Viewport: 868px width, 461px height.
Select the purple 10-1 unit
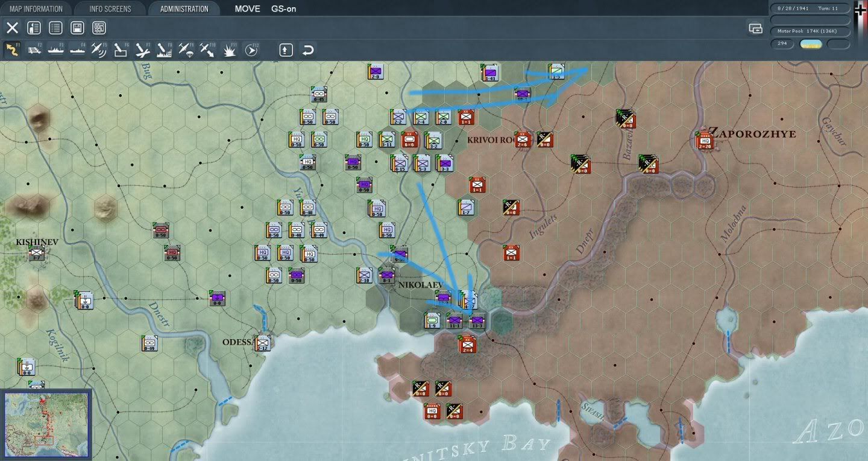click(523, 95)
